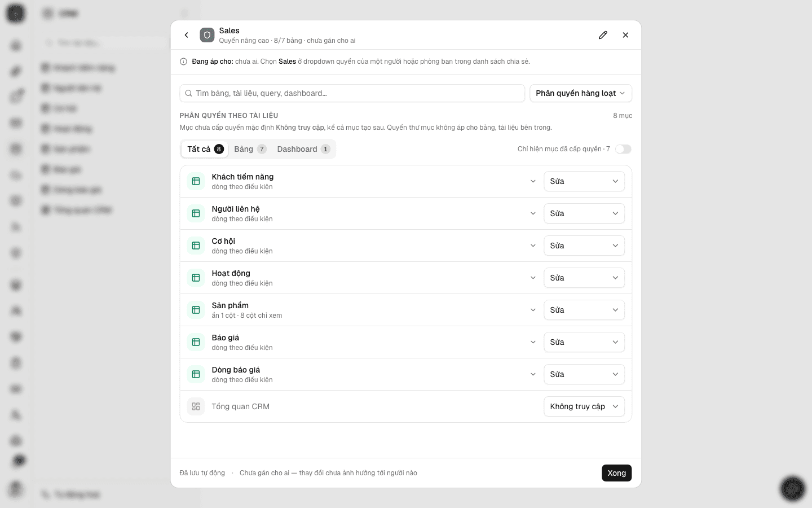This screenshot has width=812, height=508.
Task: Close the Sales permissions dialog
Action: [x=625, y=35]
